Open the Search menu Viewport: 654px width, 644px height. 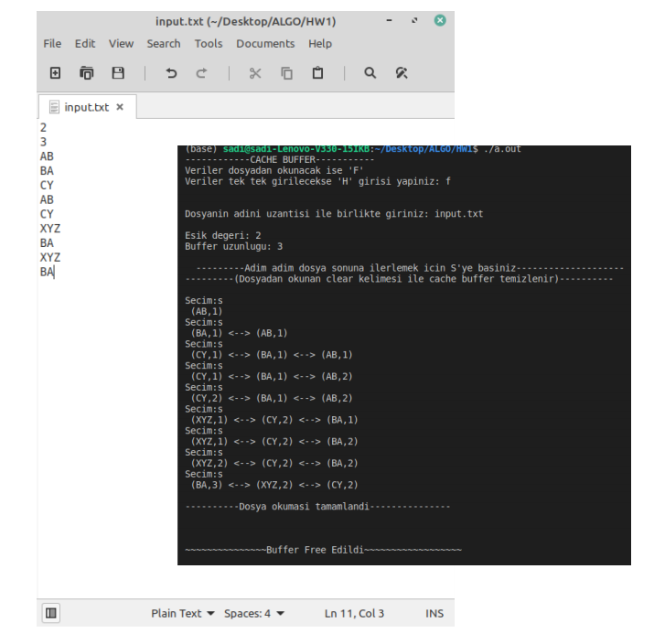pos(164,43)
